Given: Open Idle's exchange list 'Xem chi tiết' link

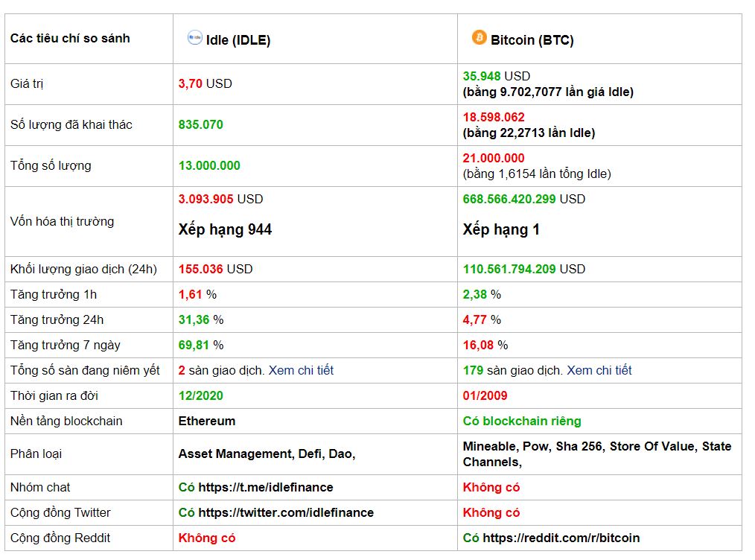Looking at the screenshot, I should (x=301, y=370).
